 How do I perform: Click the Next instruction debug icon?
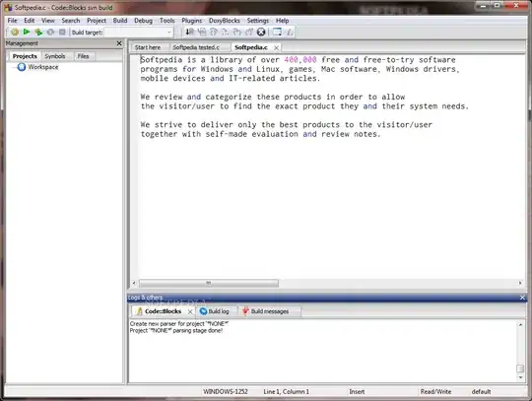tap(237, 32)
